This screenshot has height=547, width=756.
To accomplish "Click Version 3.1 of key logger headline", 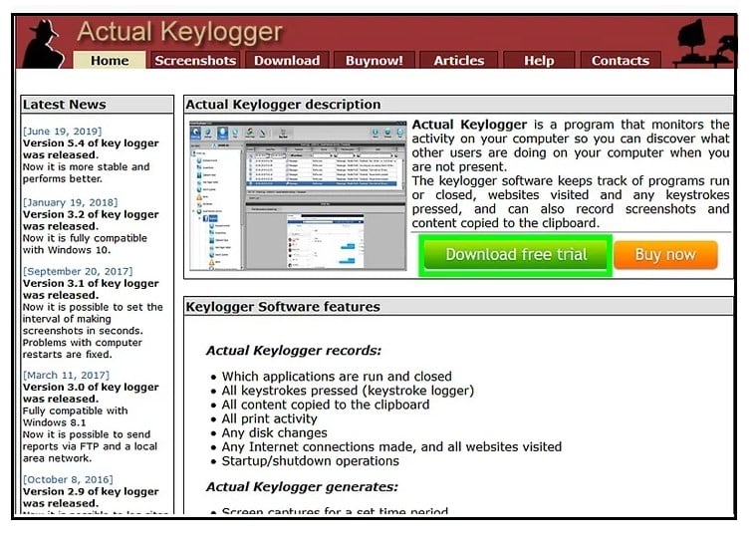I will coord(91,289).
